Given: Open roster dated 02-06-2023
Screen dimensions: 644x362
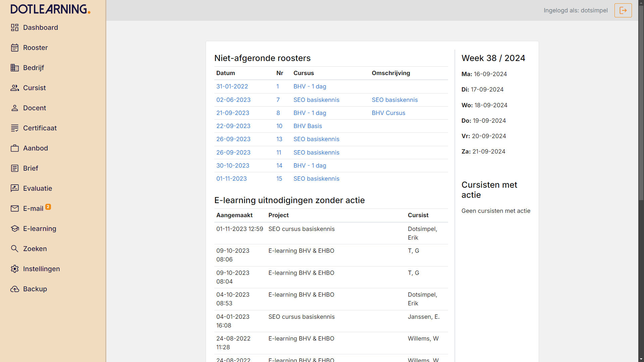Looking at the screenshot, I should 233,100.
